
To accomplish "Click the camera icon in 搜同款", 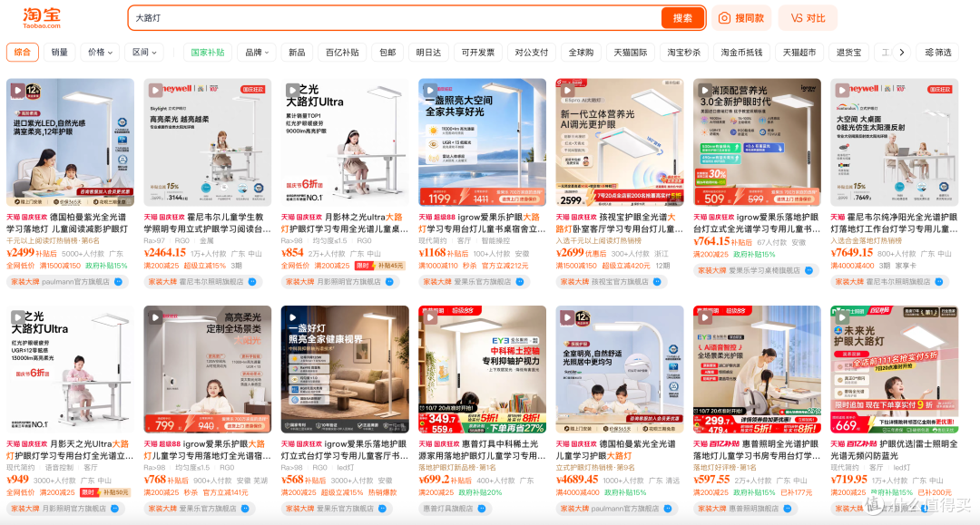I will click(x=724, y=18).
